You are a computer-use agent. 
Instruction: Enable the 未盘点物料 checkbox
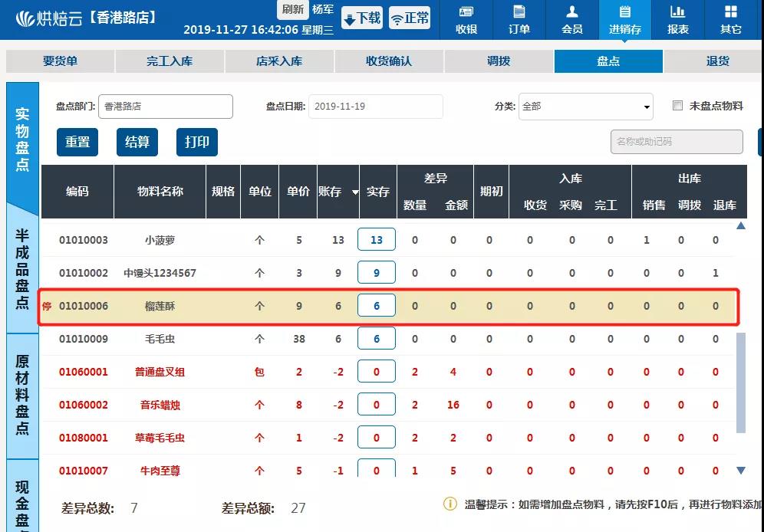pyautogui.click(x=678, y=106)
